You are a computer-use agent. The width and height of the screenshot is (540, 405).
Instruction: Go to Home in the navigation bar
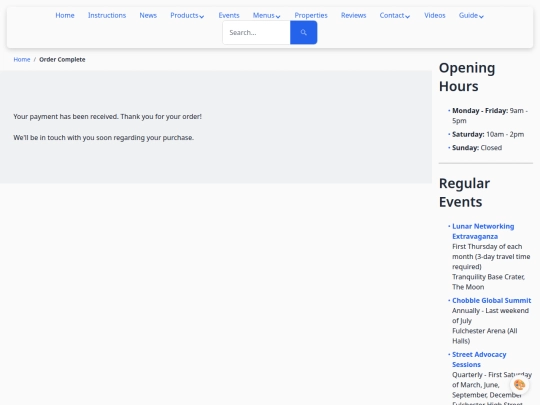click(65, 15)
